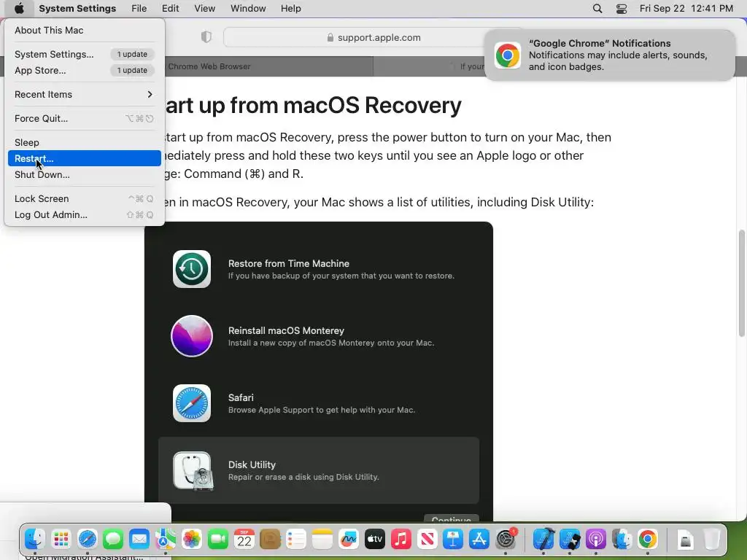This screenshot has height=560, width=747.
Task: Open the Edit menu
Action: [170, 9]
